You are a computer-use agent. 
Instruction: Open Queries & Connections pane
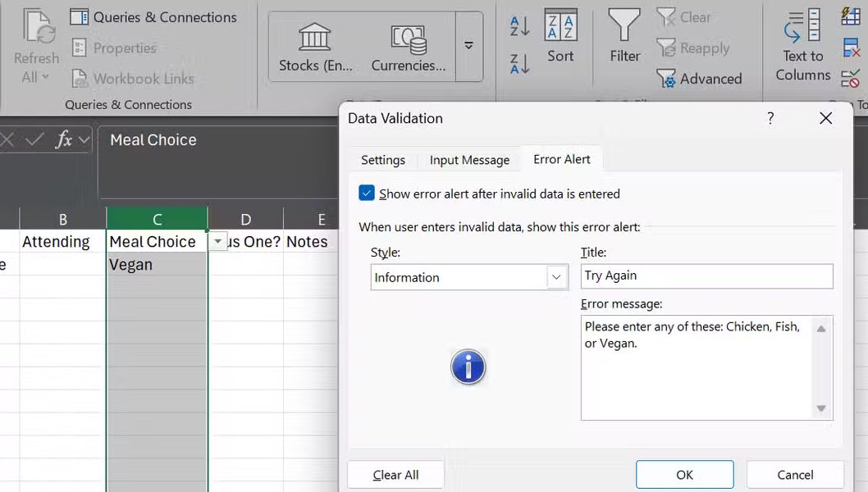(153, 17)
